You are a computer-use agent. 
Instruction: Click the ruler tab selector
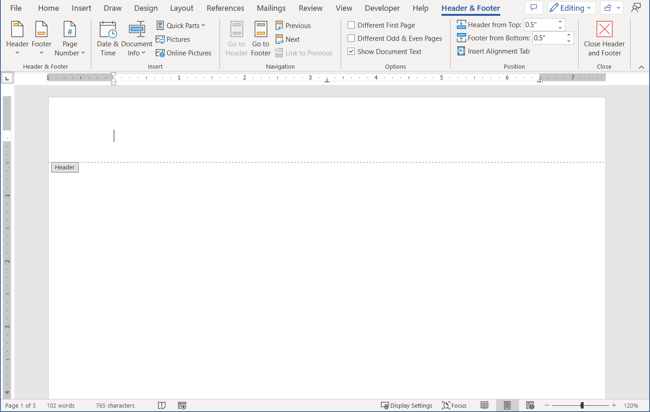(x=7, y=78)
